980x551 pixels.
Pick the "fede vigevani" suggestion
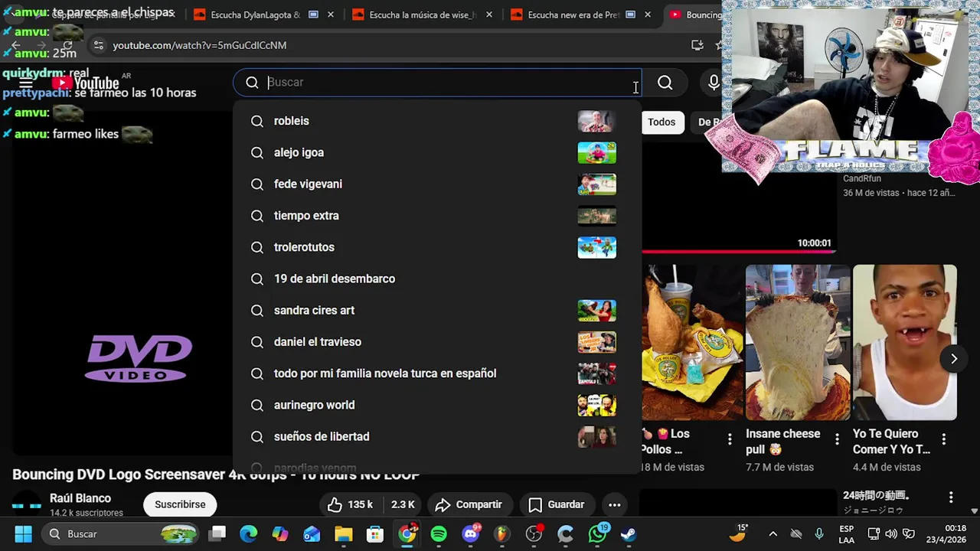[436, 184]
